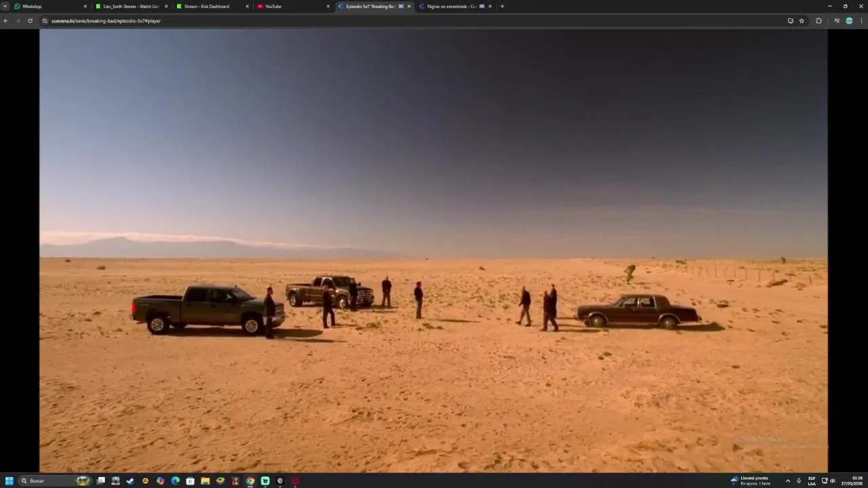Open the Chrome profile avatar
The height and width of the screenshot is (488, 868).
tap(849, 21)
